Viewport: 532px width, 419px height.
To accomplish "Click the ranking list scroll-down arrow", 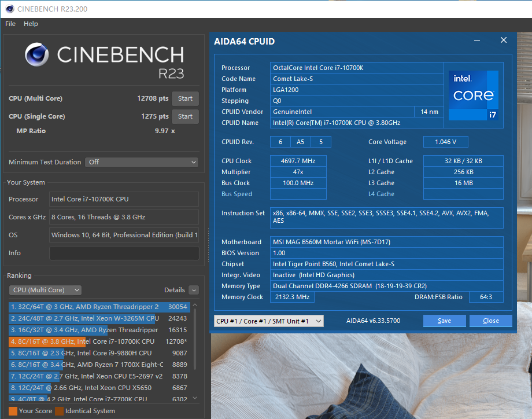I will click(x=195, y=398).
